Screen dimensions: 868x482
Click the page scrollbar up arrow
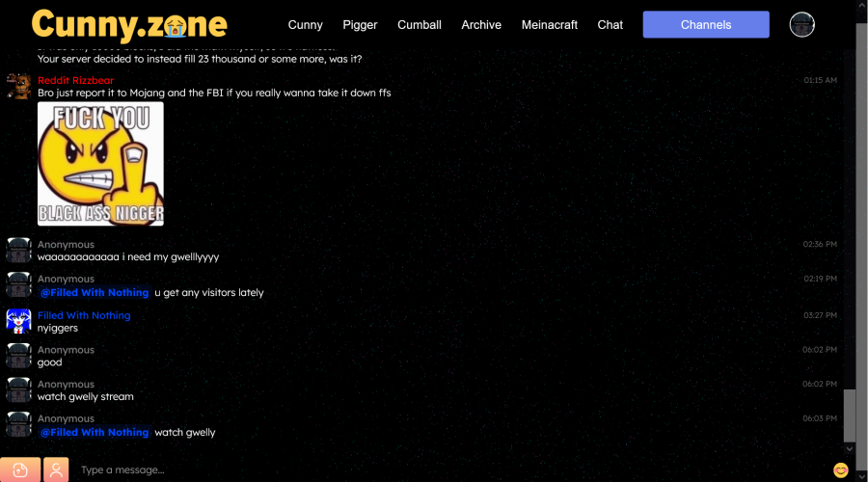click(x=862, y=5)
